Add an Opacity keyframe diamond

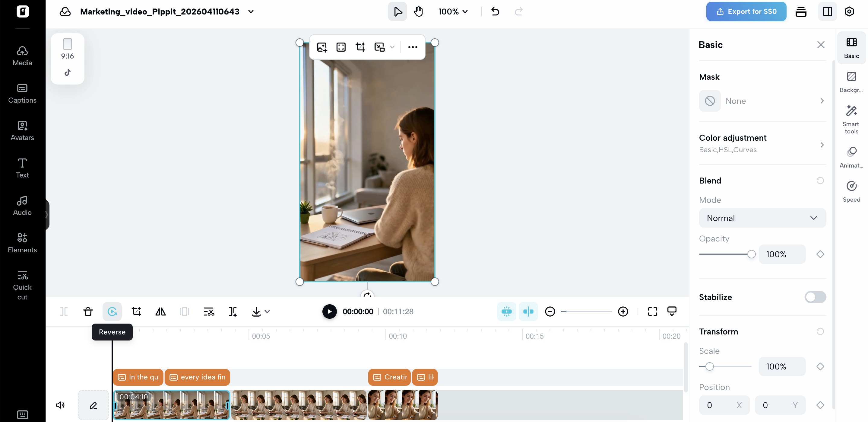point(820,254)
